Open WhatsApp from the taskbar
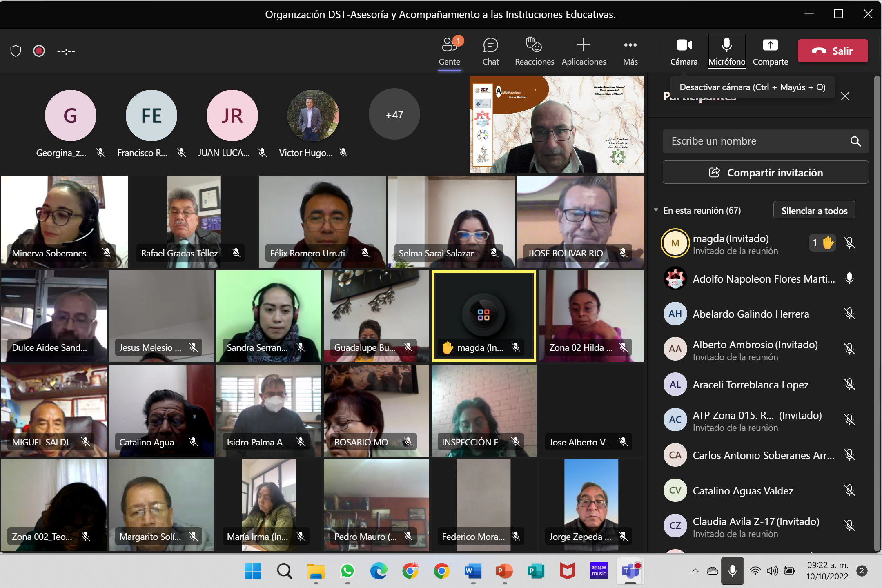 pyautogui.click(x=347, y=571)
